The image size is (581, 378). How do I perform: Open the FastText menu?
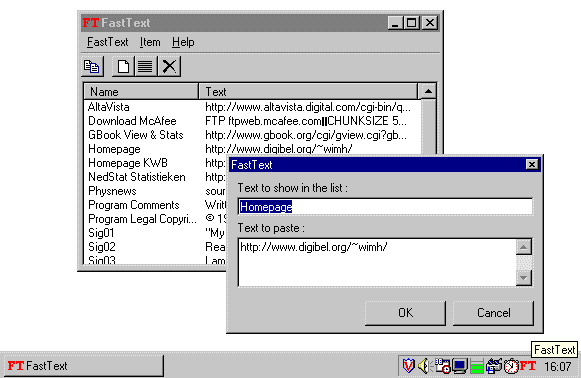[x=107, y=42]
